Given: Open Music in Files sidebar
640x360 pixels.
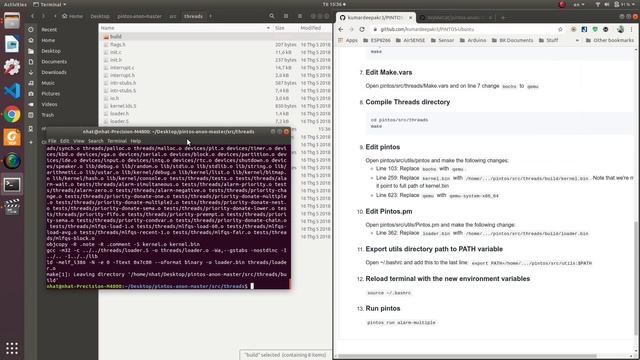Looking at the screenshot, I should 48,83.
